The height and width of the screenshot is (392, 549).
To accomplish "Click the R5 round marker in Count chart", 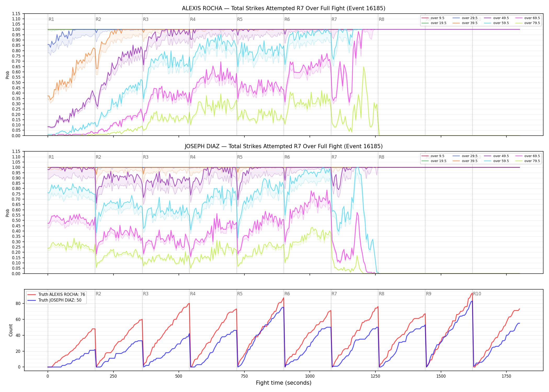I will pos(240,294).
